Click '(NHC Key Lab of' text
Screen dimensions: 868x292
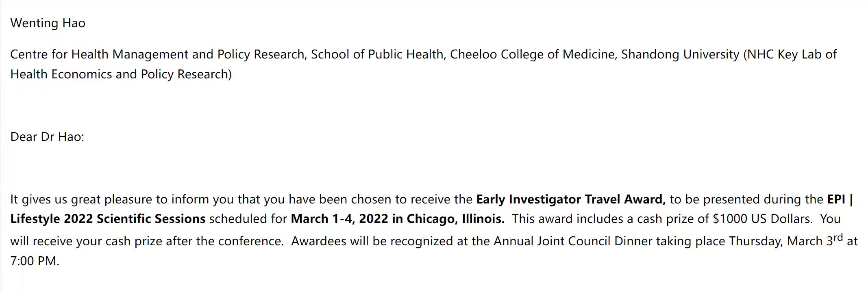790,54
